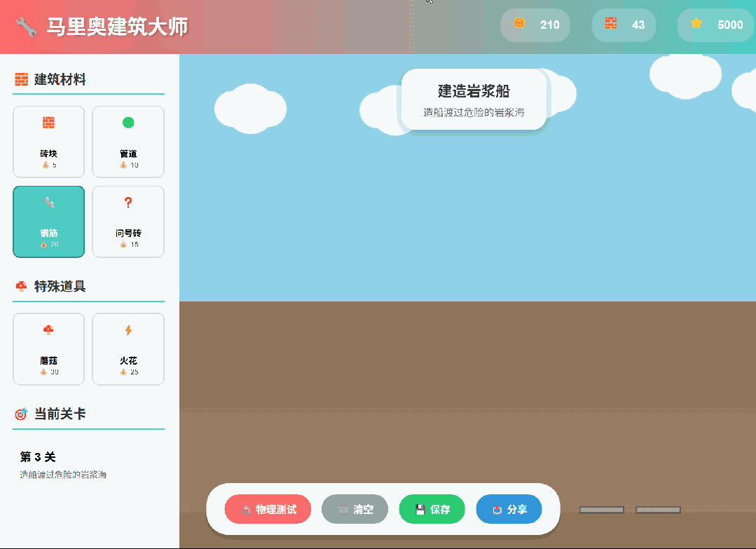Select the 管道 pipe material card
This screenshot has width=756, height=549.
[128, 142]
